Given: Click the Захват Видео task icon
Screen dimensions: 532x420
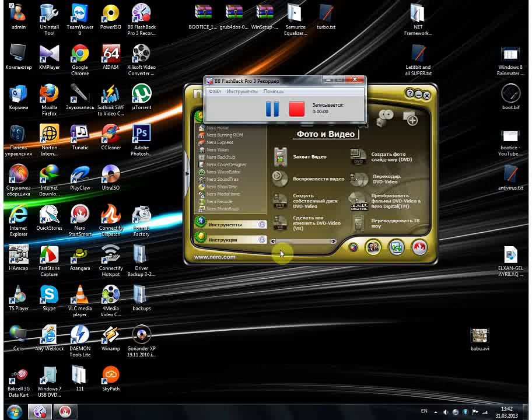Looking at the screenshot, I should click(281, 157).
